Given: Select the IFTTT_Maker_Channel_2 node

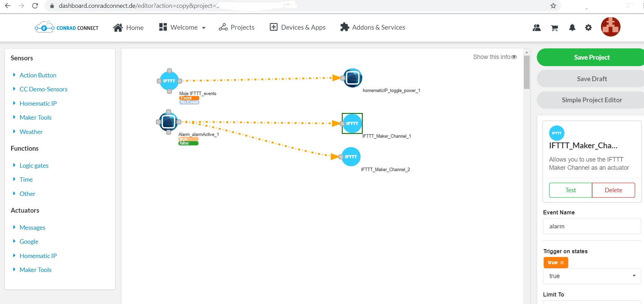Looking at the screenshot, I should coord(351,157).
